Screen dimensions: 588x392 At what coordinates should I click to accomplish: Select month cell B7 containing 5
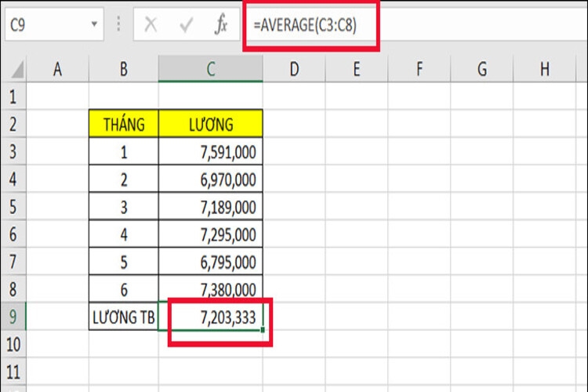(124, 262)
